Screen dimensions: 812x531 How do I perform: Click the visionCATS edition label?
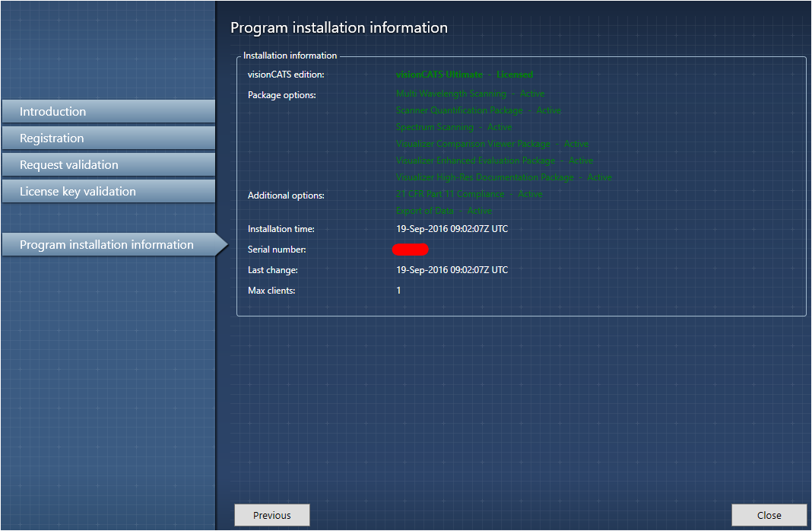pos(286,75)
